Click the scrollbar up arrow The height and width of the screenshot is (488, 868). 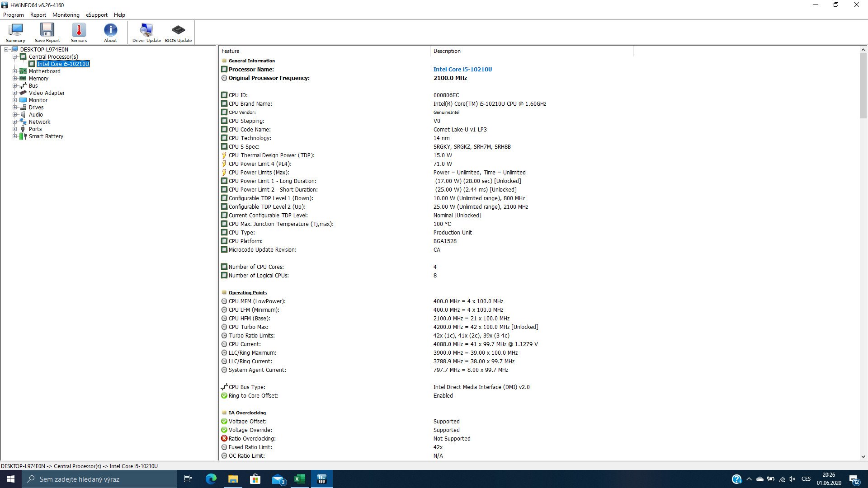point(863,50)
